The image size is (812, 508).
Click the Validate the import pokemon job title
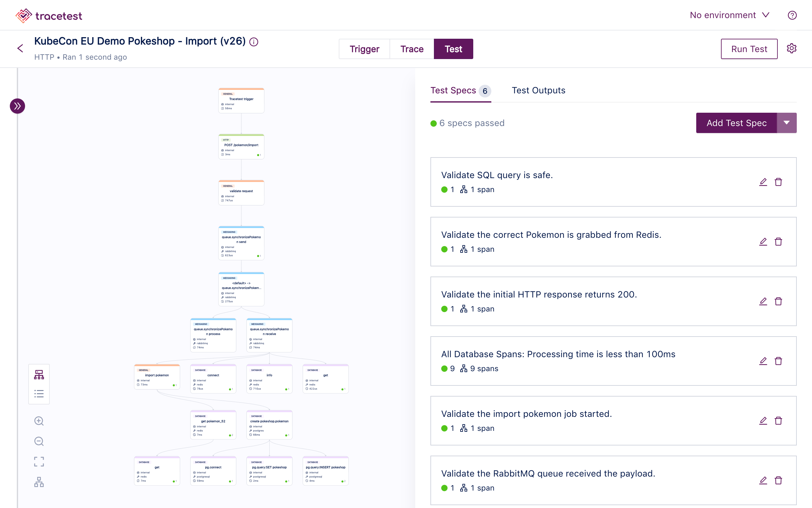pyautogui.click(x=527, y=414)
